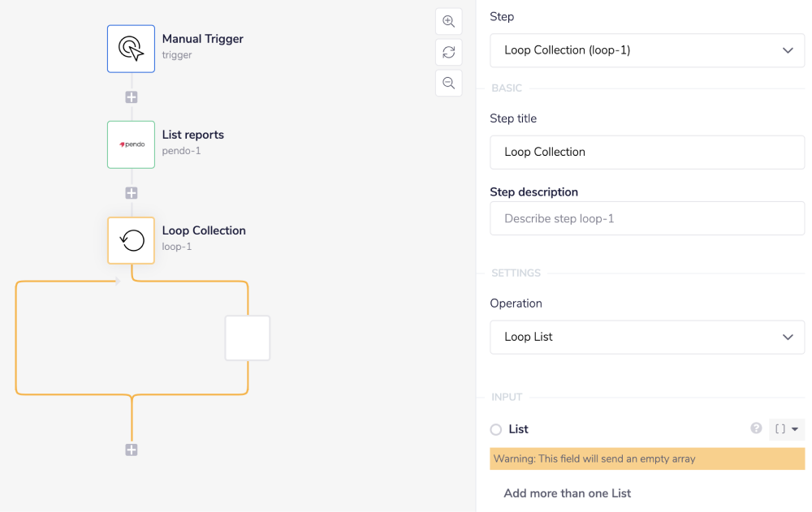Add step between List reports and Loop
Image resolution: width=812 pixels, height=512 pixels.
pyautogui.click(x=132, y=193)
